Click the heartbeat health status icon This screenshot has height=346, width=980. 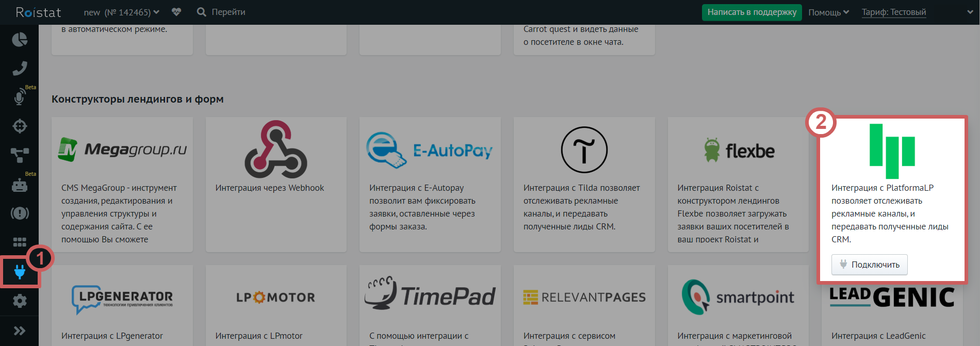click(176, 12)
